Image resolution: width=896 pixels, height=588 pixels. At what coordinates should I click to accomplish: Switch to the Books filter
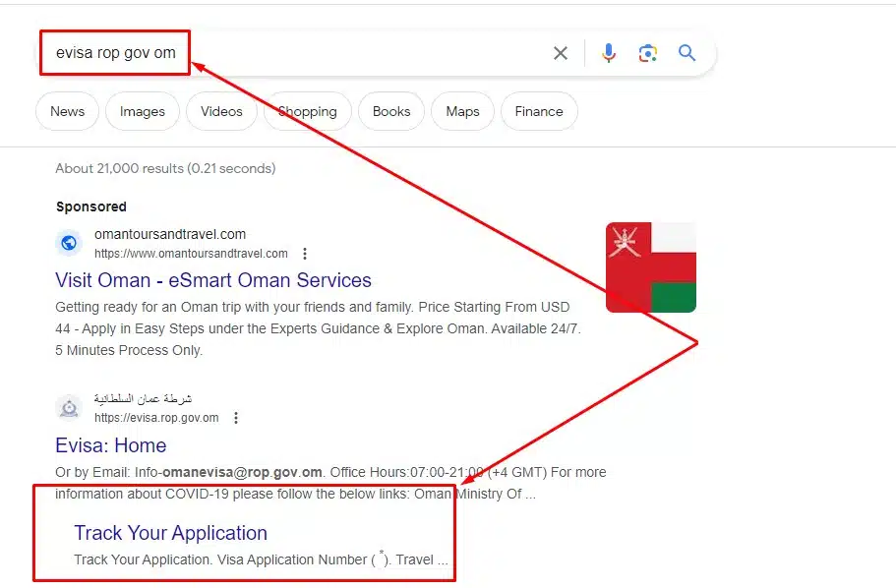pos(391,111)
